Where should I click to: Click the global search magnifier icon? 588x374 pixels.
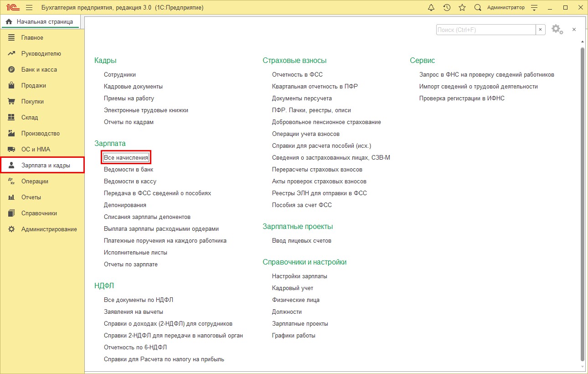pyautogui.click(x=478, y=8)
